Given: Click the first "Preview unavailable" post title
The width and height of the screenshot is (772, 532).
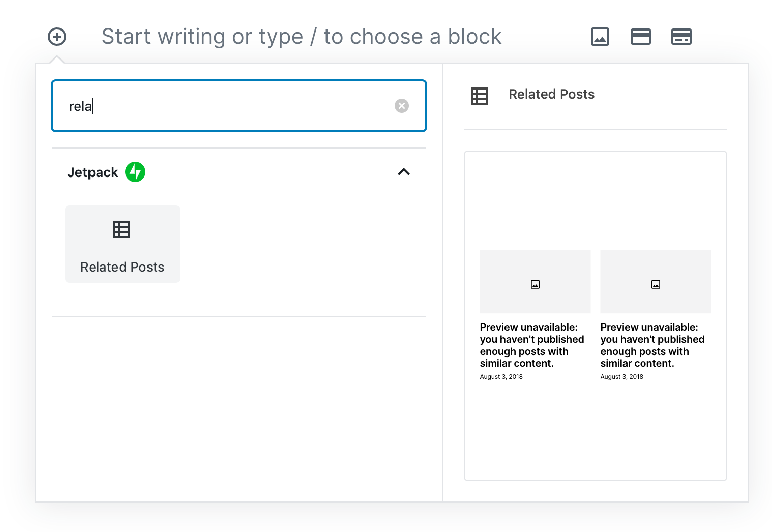Looking at the screenshot, I should 531,345.
